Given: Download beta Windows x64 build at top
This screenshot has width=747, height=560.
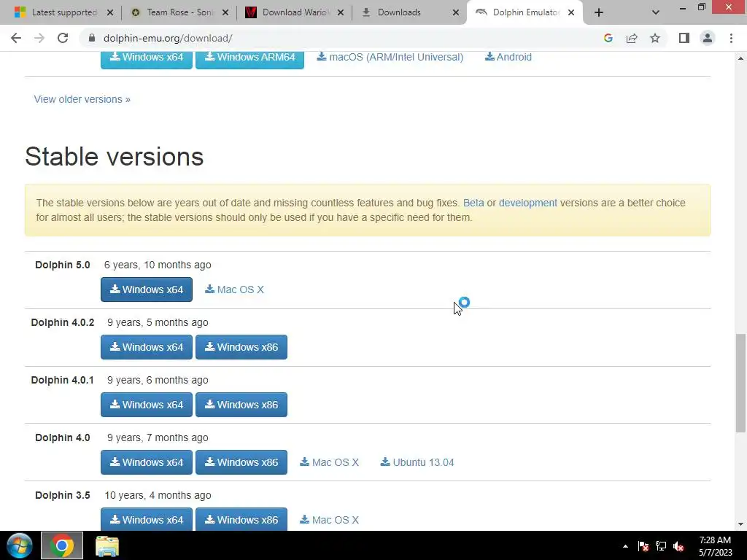Looking at the screenshot, I should 146,58.
